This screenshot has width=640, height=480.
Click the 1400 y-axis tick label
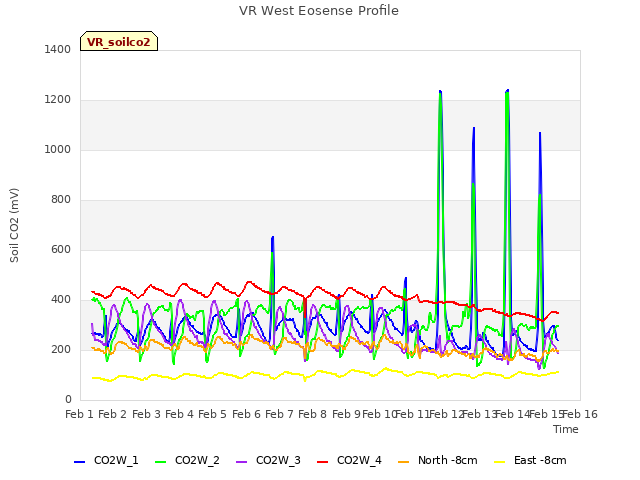tap(58, 49)
